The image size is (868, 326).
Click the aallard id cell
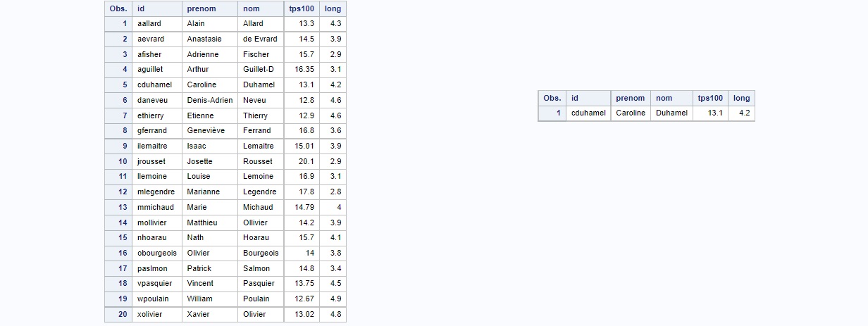point(149,24)
